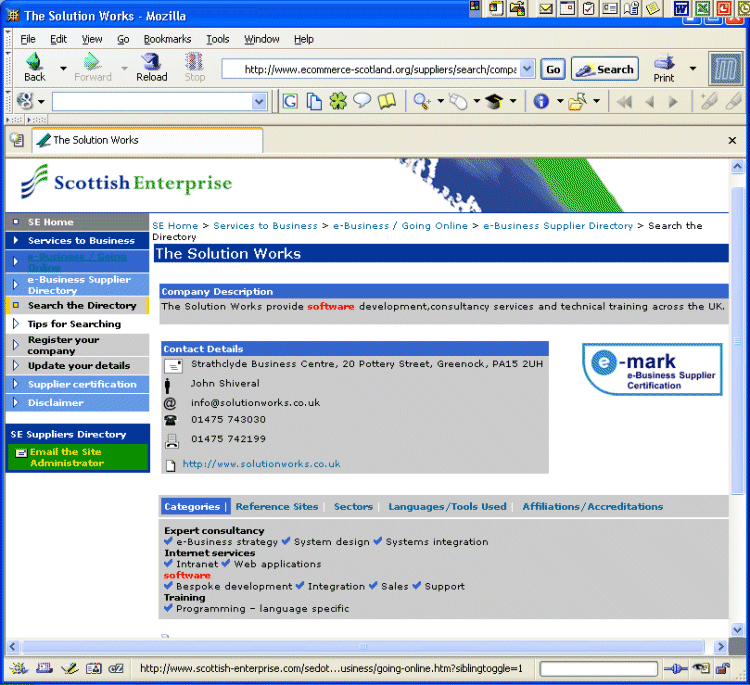Open dropdown next to info icon
Image resolution: width=750 pixels, height=685 pixels.
tap(560, 101)
